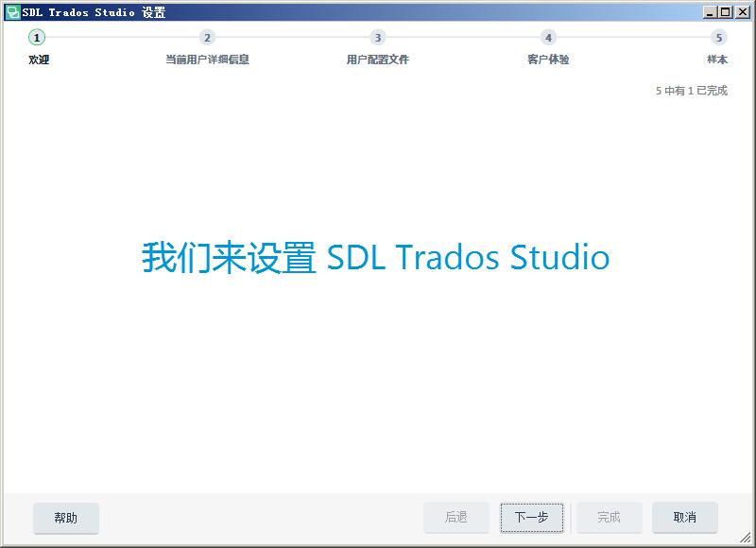Click the 客户体验 step label
Screen dimensions: 756x548
(548, 60)
